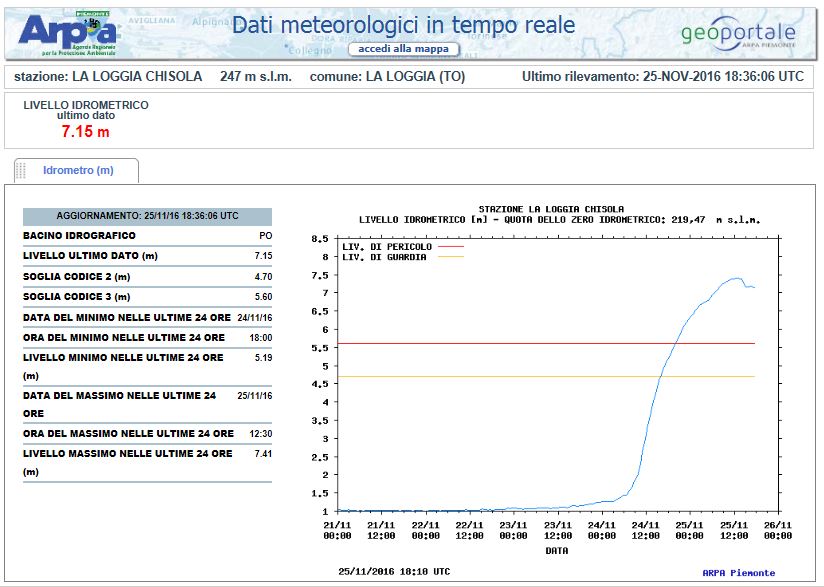Click the page title "Dati meteorologici in tempo reale"
Image resolution: width=824 pixels, height=587 pixels.
tap(404, 25)
